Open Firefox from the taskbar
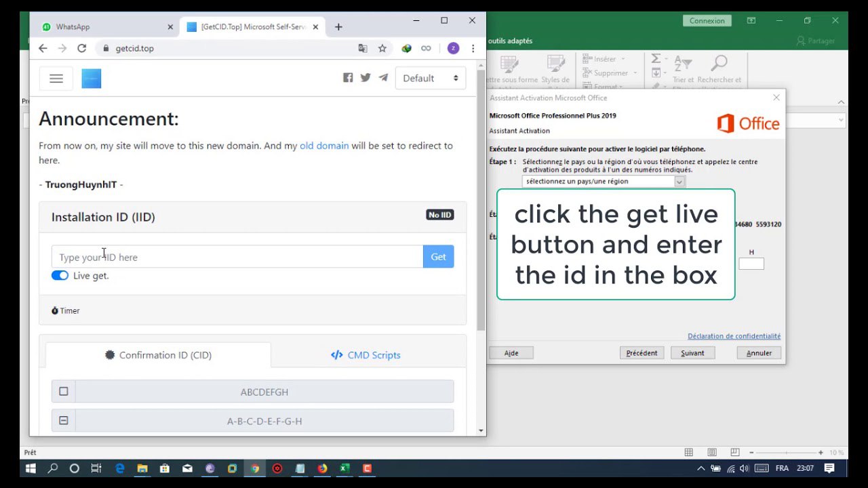This screenshot has height=488, width=868. 322,468
